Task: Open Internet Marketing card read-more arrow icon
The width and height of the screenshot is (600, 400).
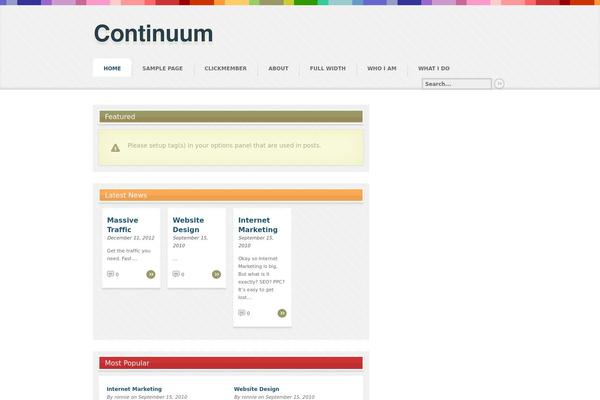Action: 282,313
